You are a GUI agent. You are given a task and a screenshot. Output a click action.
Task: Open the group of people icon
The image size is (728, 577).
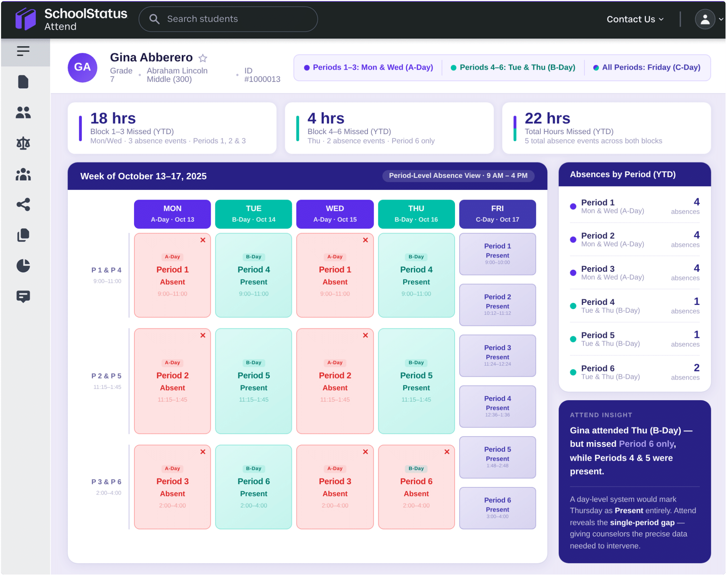(23, 174)
